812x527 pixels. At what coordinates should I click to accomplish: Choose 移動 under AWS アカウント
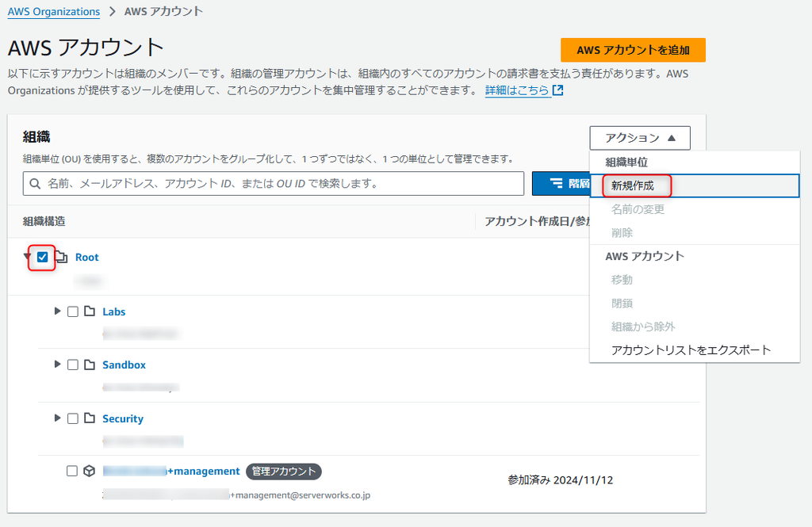(x=695, y=280)
